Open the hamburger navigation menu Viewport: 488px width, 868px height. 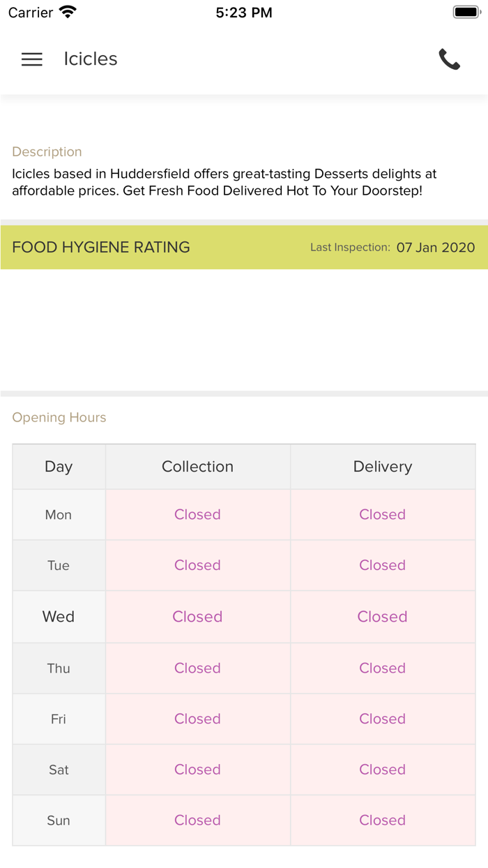32,59
